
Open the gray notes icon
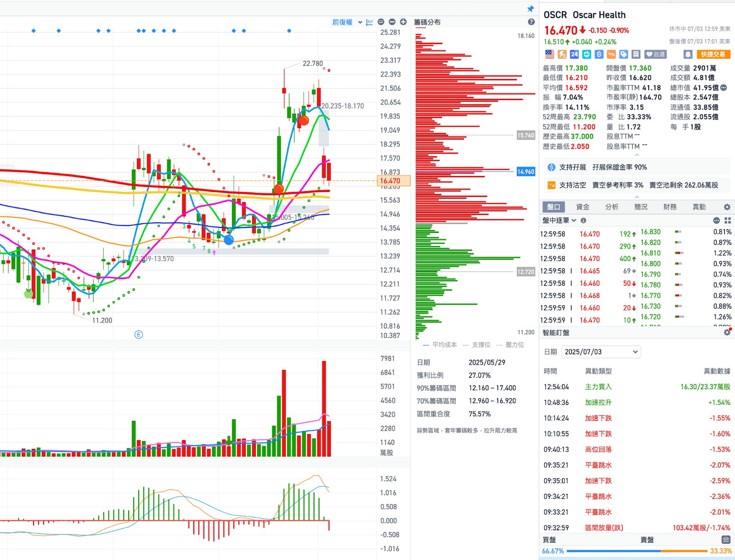click(636, 54)
